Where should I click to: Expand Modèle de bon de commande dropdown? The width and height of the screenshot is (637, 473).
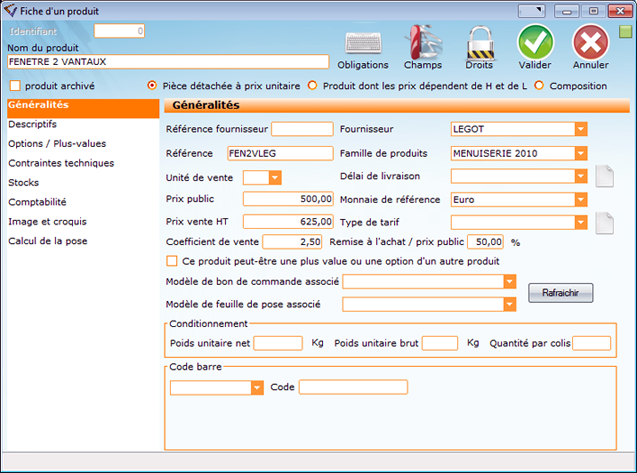click(509, 281)
